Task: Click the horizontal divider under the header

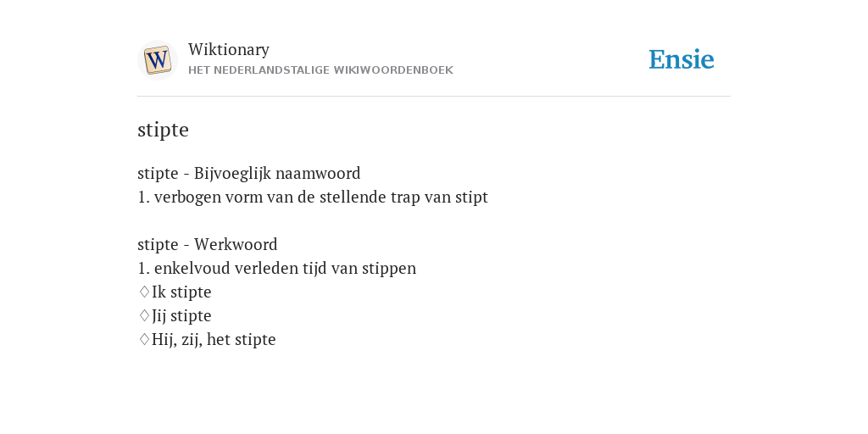Action: pos(434,97)
